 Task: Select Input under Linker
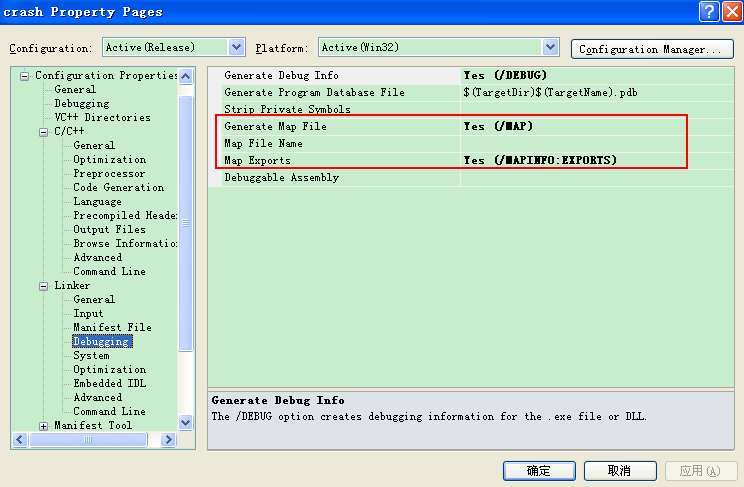tap(88, 313)
